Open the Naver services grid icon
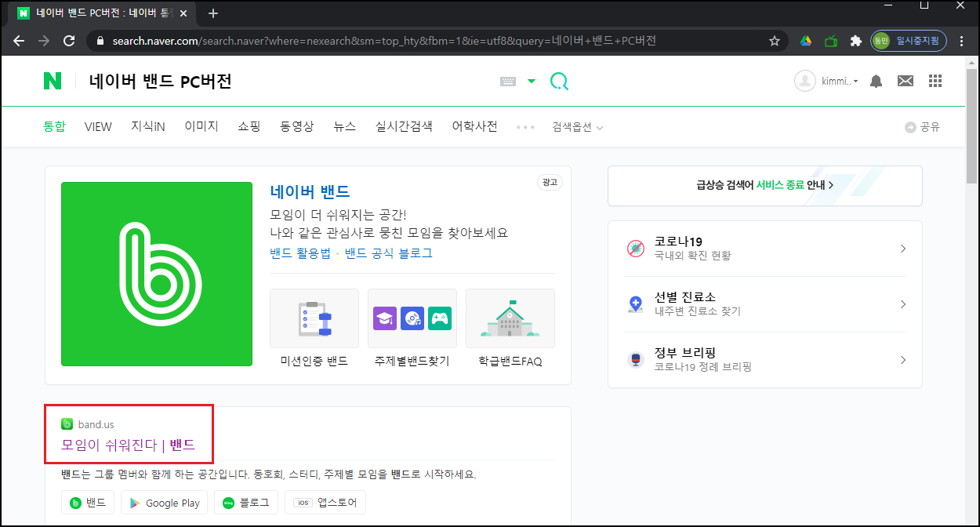The width and height of the screenshot is (980, 527). pos(935,81)
